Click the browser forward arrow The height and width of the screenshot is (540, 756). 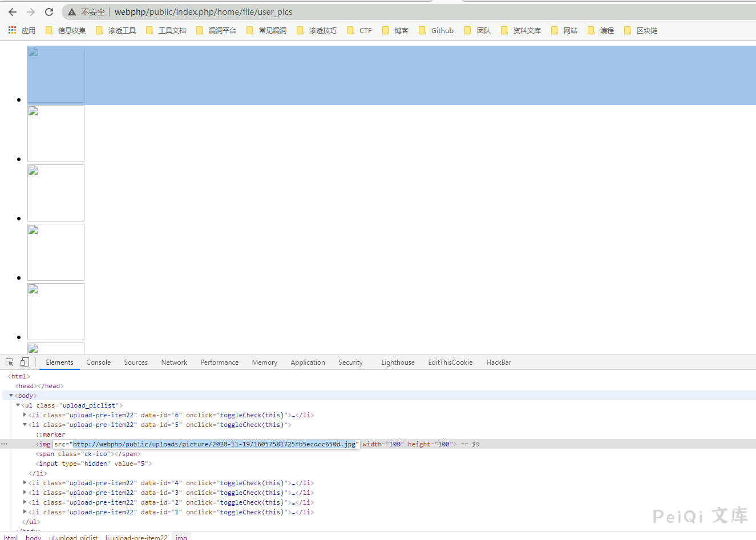(31, 12)
